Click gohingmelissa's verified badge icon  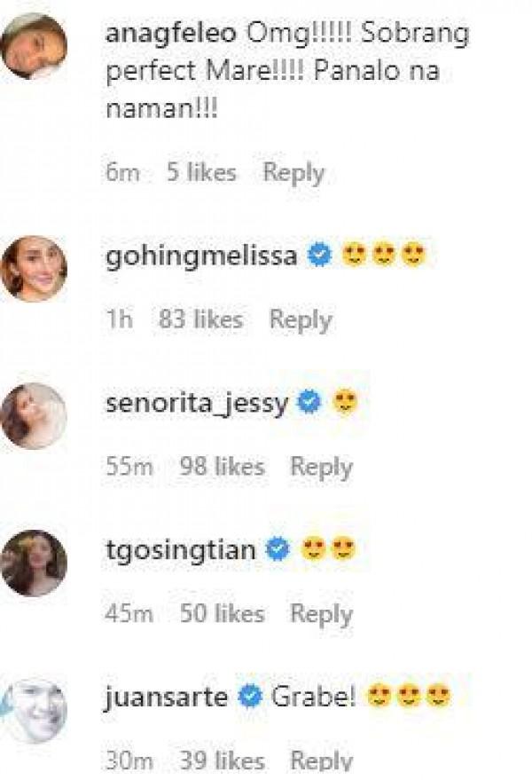(319, 256)
